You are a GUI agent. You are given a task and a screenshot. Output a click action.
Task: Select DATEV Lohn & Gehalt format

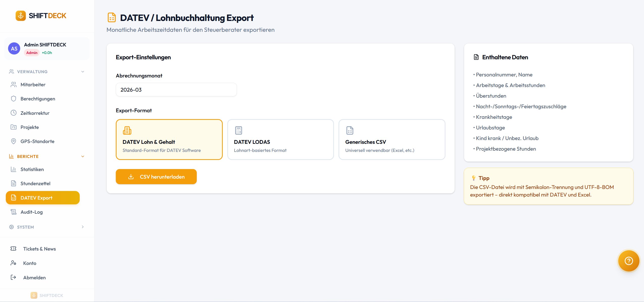169,140
